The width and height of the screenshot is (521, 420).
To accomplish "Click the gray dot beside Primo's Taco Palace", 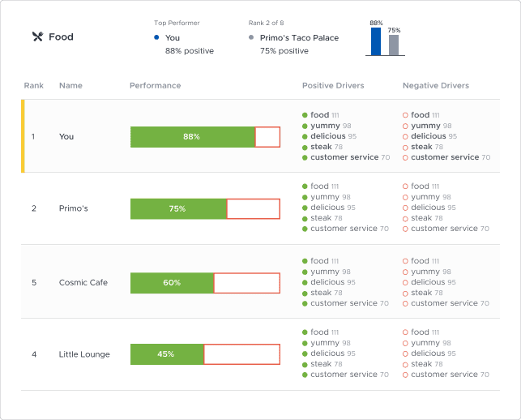I will [x=251, y=37].
